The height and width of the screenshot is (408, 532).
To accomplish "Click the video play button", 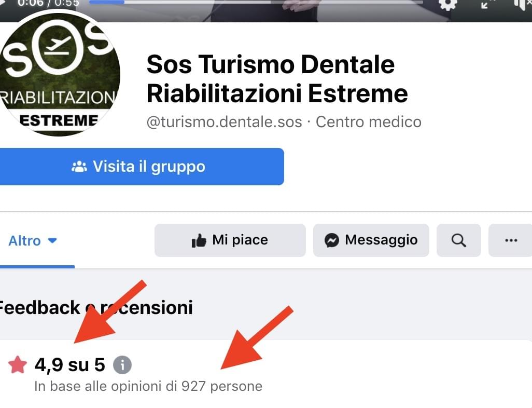I will point(3,3).
